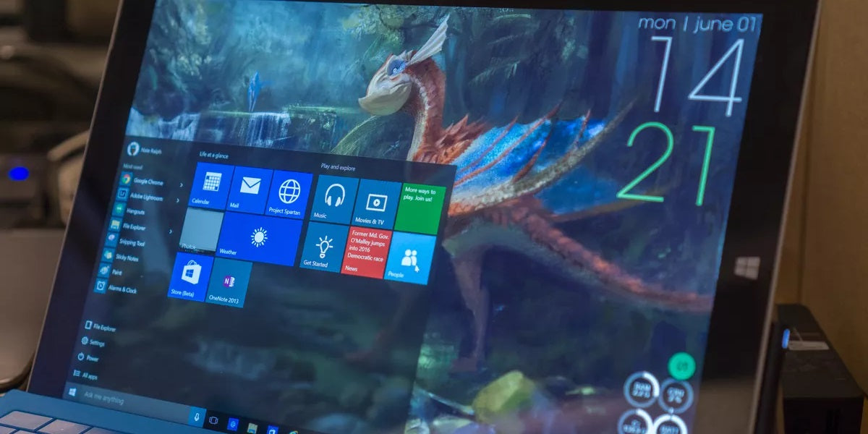Expand Google Chrome jump list arrow
The image size is (868, 434).
(x=183, y=185)
